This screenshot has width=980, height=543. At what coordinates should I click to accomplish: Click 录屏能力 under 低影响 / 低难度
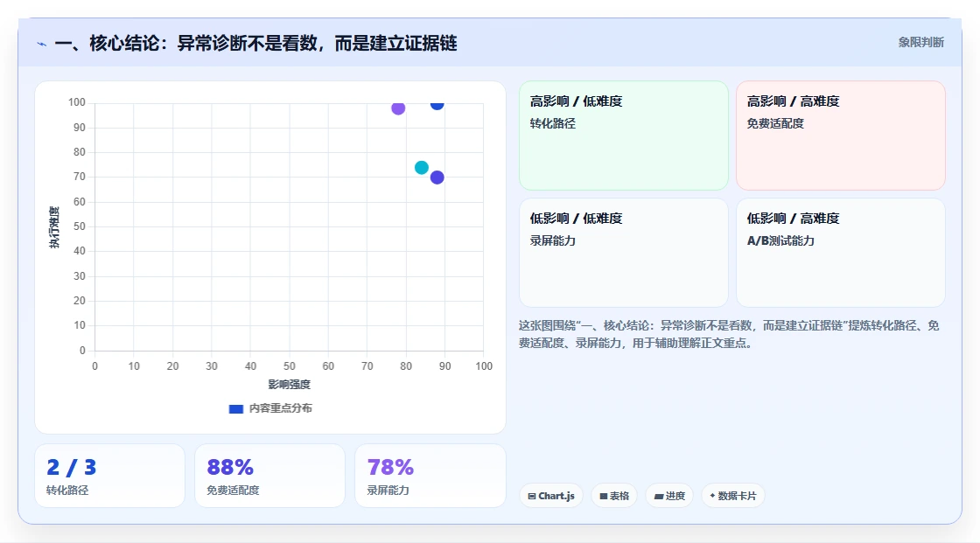click(x=552, y=241)
